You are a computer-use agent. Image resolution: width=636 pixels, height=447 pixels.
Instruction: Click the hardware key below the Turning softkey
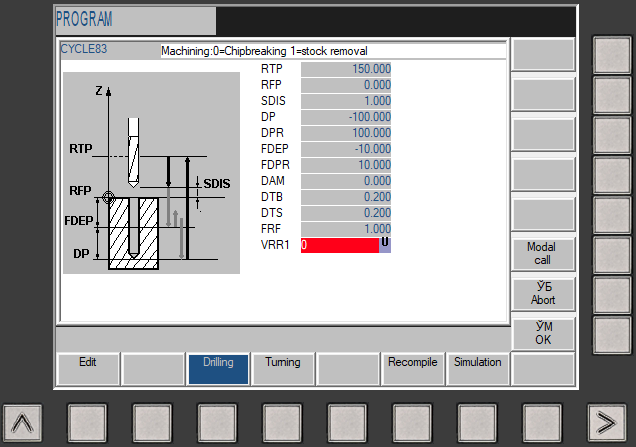tap(282, 423)
